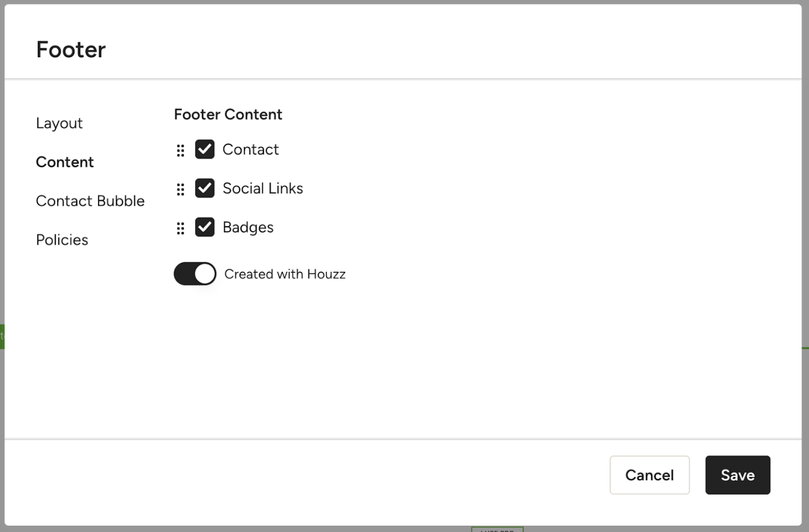Click the Social Links label text
The height and width of the screenshot is (532, 809).
pos(263,188)
